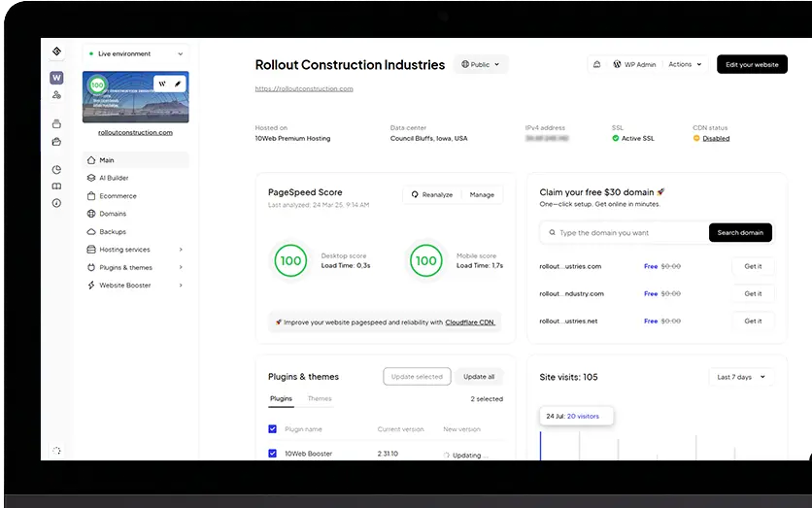
Task: Click the info circle icon in left rail
Action: [x=56, y=203]
